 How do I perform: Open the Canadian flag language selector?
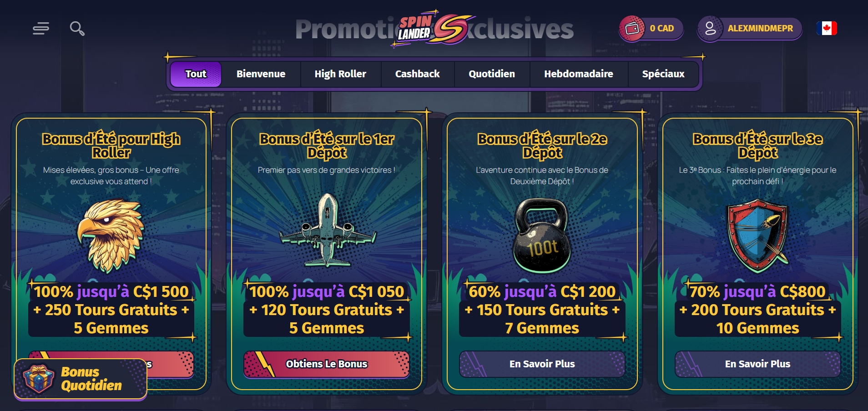[x=827, y=28]
